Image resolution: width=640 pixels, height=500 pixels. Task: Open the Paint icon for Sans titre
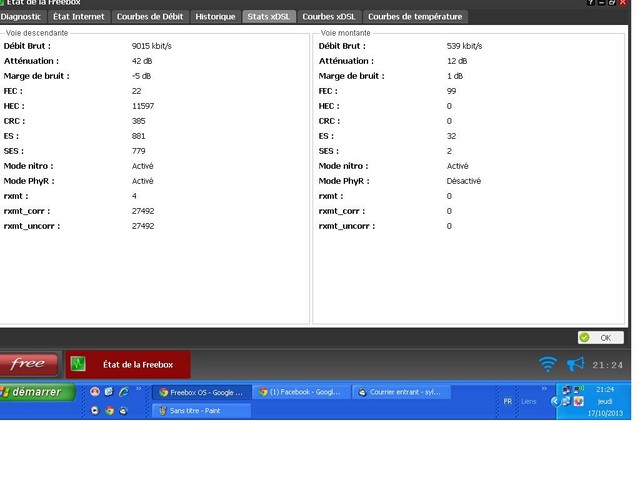click(162, 410)
